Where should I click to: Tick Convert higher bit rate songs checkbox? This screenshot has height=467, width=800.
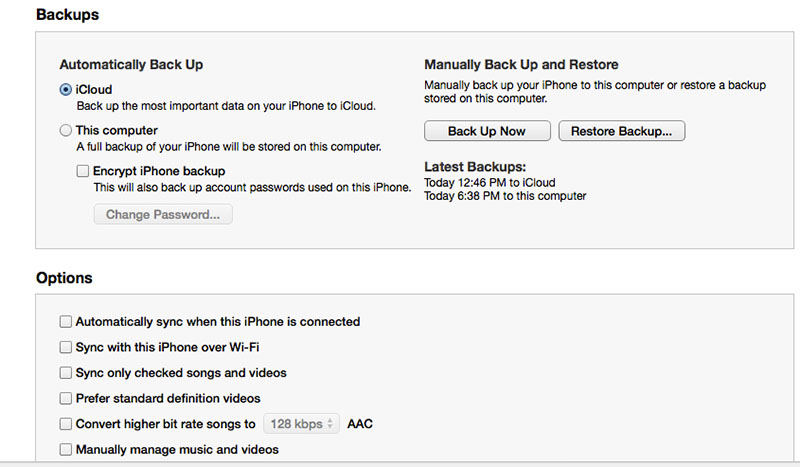click(66, 424)
